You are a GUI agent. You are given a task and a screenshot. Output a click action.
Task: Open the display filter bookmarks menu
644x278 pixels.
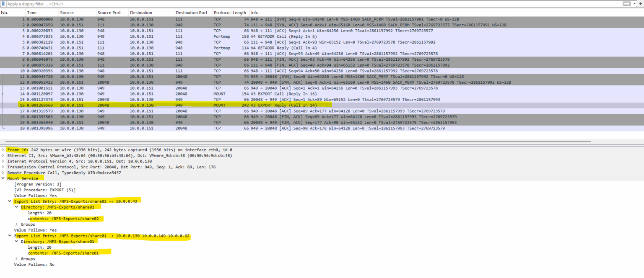[3, 3]
